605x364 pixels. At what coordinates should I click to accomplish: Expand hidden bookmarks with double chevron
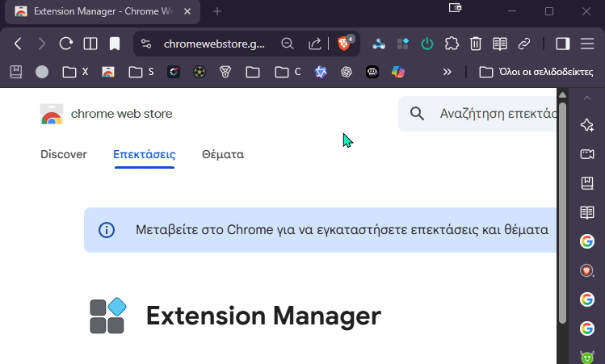pos(447,72)
